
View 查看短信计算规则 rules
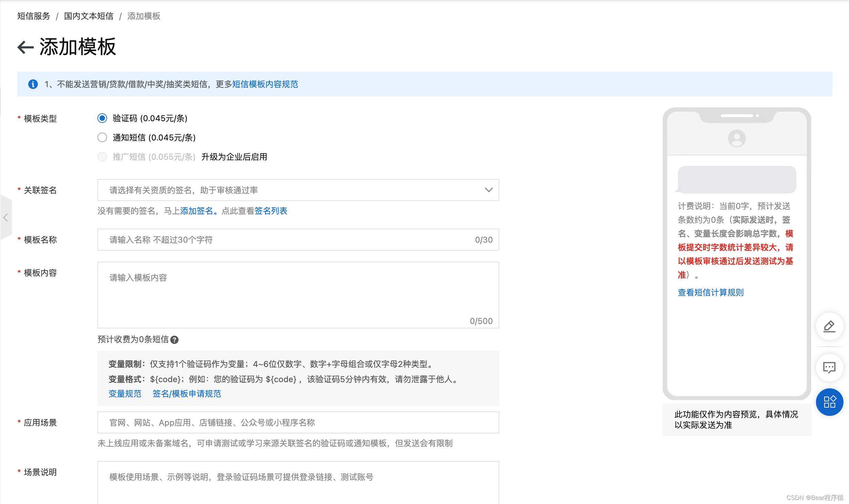(x=711, y=292)
